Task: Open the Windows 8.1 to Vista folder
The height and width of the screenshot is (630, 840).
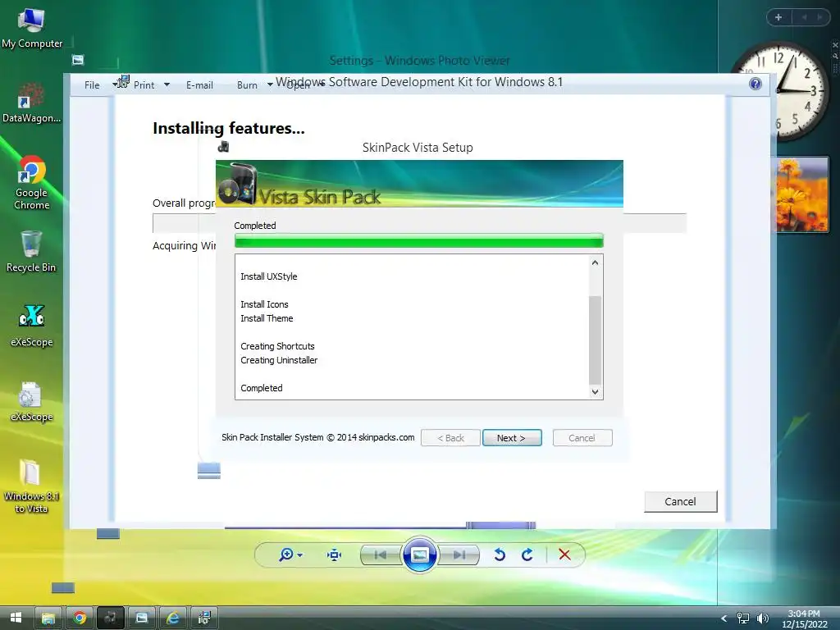Action: coord(31,486)
